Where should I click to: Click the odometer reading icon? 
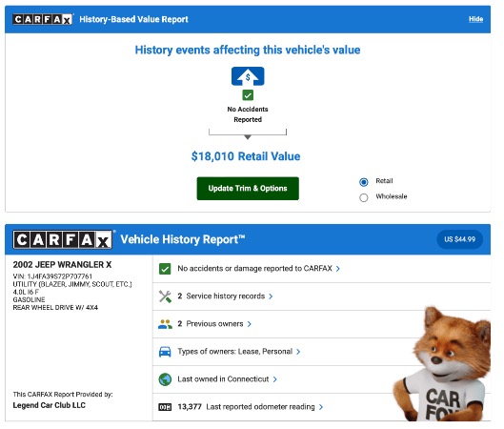click(x=165, y=407)
